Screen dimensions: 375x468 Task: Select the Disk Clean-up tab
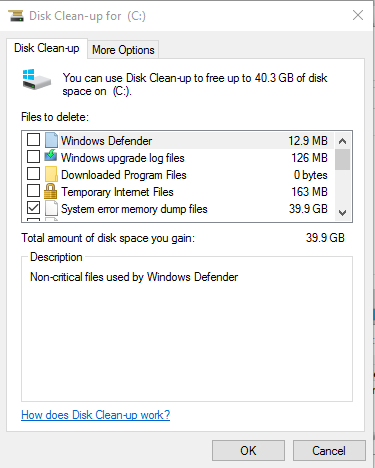click(x=47, y=48)
